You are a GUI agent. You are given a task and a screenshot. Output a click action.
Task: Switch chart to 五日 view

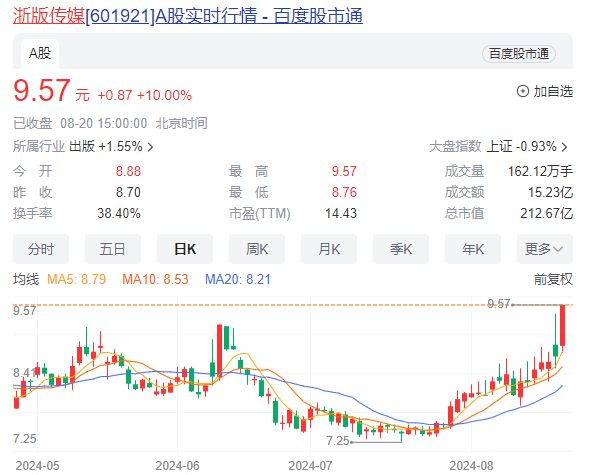pos(113,249)
